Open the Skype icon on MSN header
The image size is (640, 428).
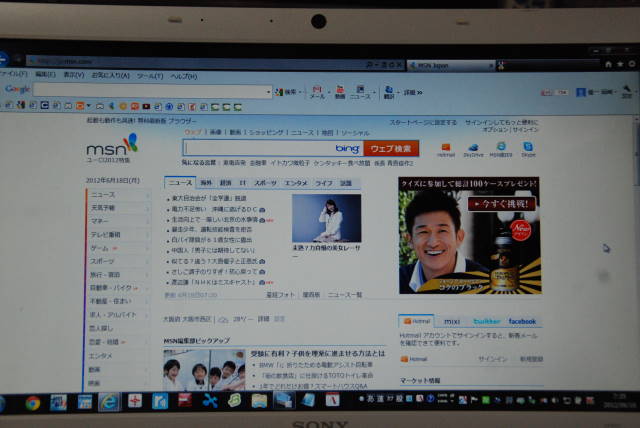coord(528,150)
